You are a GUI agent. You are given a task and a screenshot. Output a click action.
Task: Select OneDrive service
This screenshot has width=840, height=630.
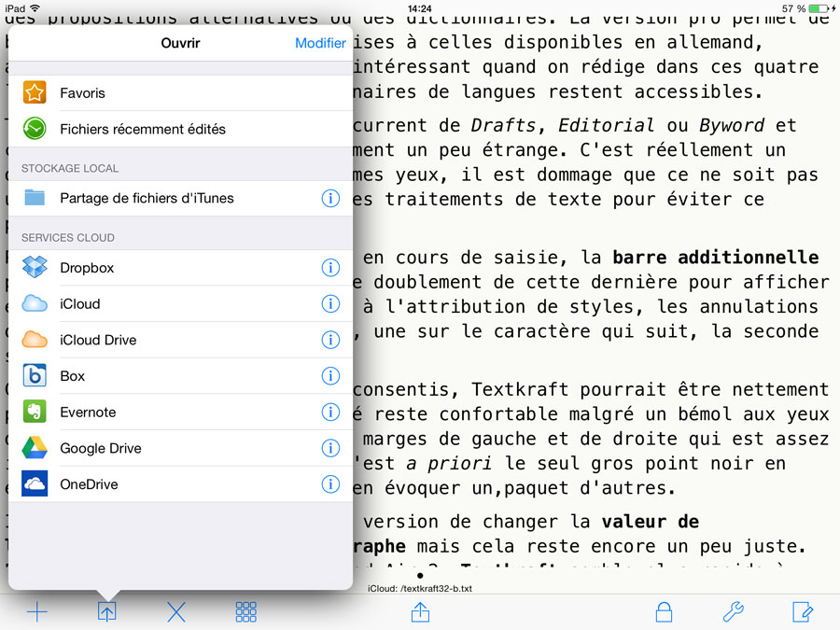(x=180, y=484)
